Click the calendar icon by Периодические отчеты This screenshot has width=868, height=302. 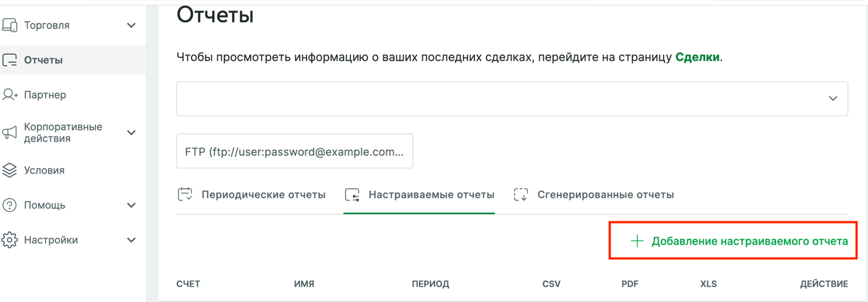(x=185, y=195)
